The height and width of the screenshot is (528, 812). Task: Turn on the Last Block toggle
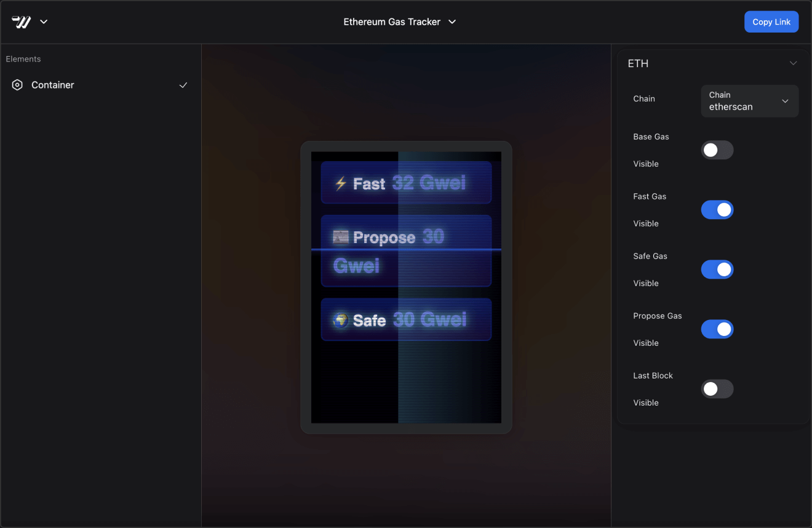[x=717, y=389]
